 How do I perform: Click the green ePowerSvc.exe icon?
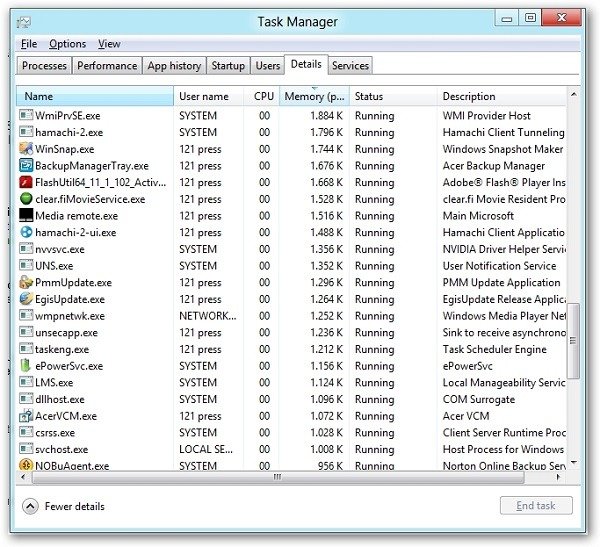coord(25,366)
